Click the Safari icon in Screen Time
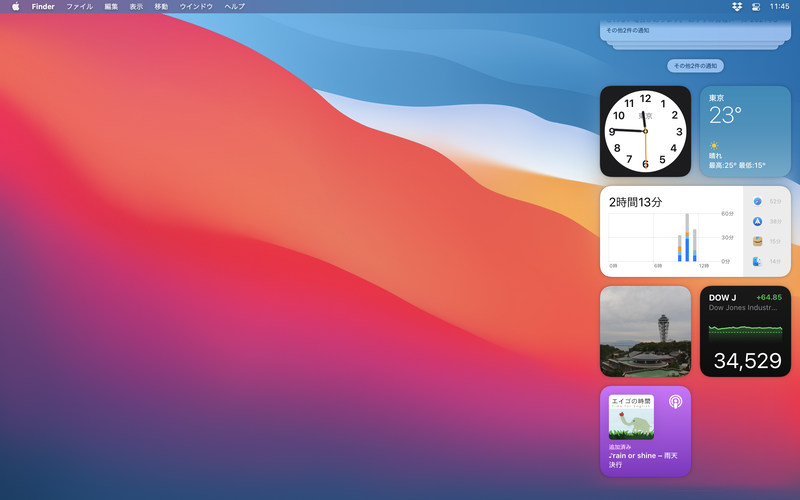This screenshot has height=500, width=800. (x=758, y=202)
